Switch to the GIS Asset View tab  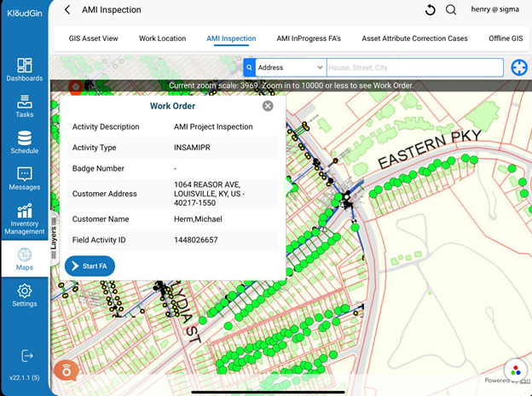93,38
